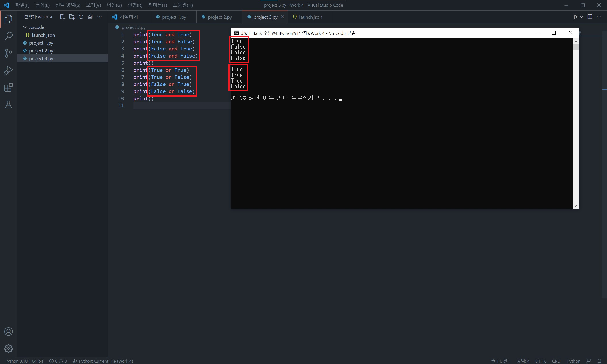The height and width of the screenshot is (364, 607).
Task: Click New File icon in explorer
Action: tap(62, 17)
